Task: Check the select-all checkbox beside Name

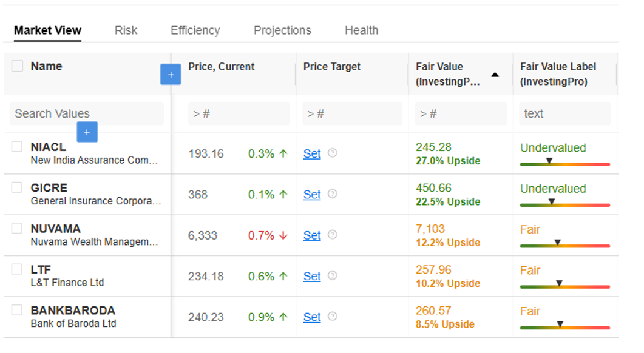Action: [x=17, y=66]
